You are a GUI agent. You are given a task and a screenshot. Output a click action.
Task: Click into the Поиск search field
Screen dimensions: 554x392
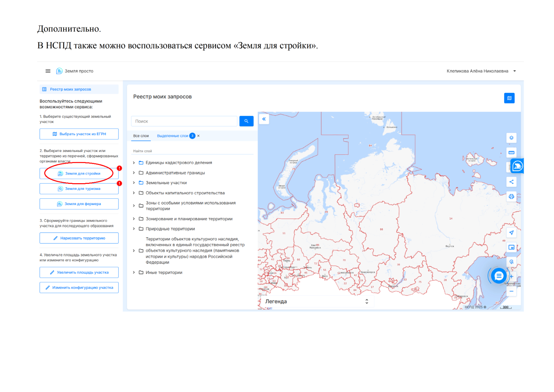[184, 121]
